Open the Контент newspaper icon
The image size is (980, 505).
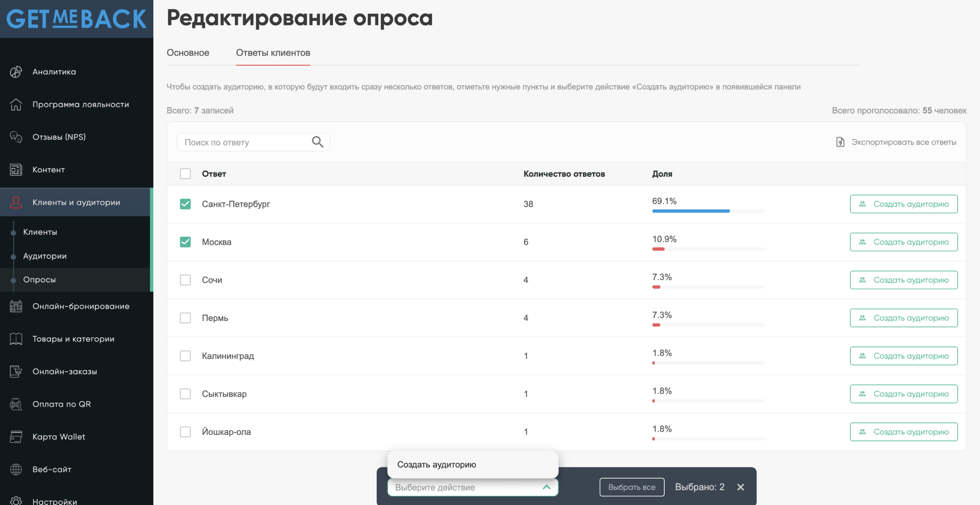pyautogui.click(x=16, y=170)
